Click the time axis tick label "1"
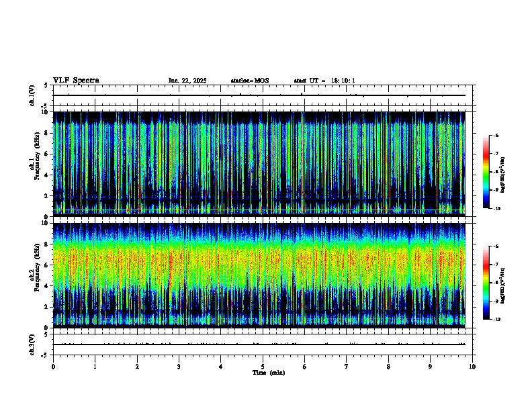This screenshot has width=532, height=411. [95, 367]
